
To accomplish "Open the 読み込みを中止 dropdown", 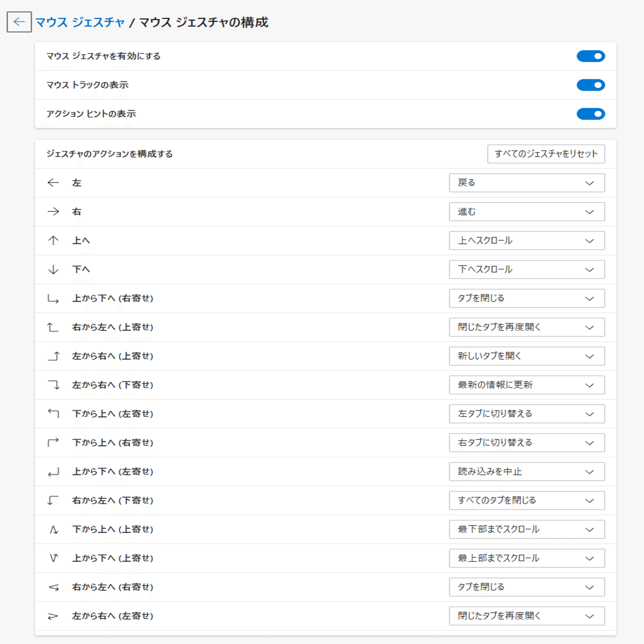I will tap(526, 472).
